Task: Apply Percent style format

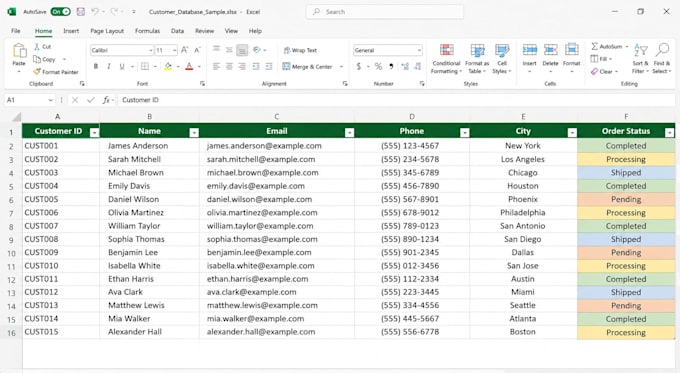Action: click(379, 66)
